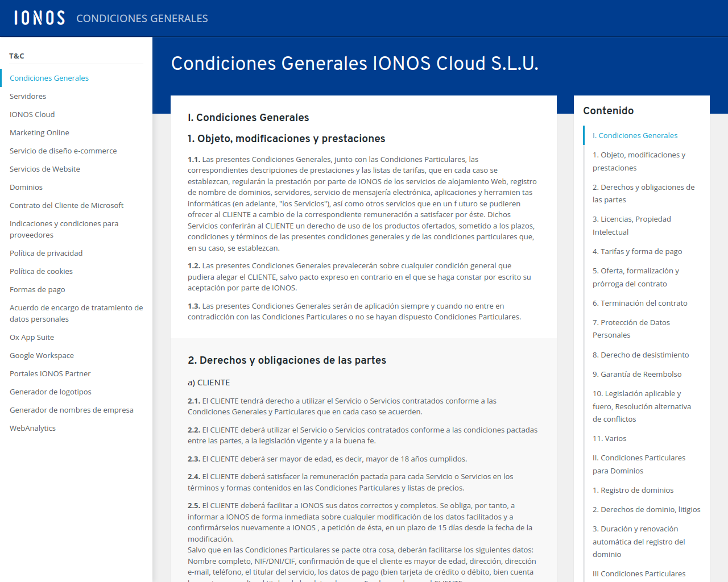This screenshot has width=728, height=582.
Task: Open Contrato del Cliente de Microsoft
Action: (67, 205)
